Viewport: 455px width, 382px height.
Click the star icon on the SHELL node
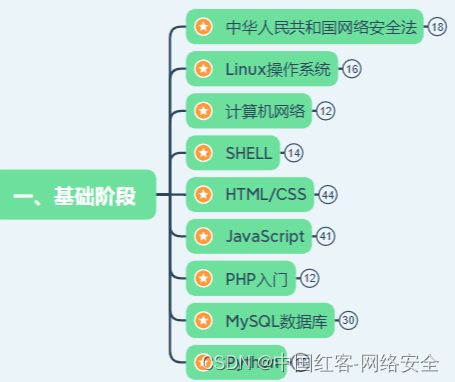click(x=203, y=153)
